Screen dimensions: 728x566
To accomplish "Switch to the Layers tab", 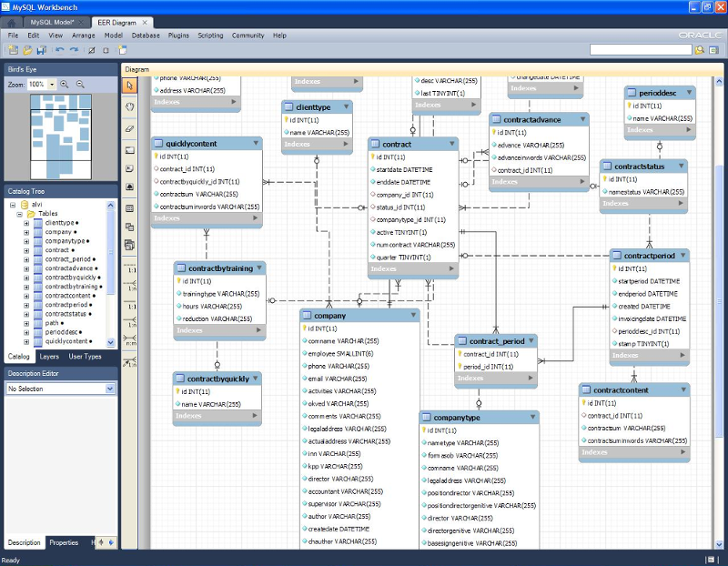I will [49, 357].
